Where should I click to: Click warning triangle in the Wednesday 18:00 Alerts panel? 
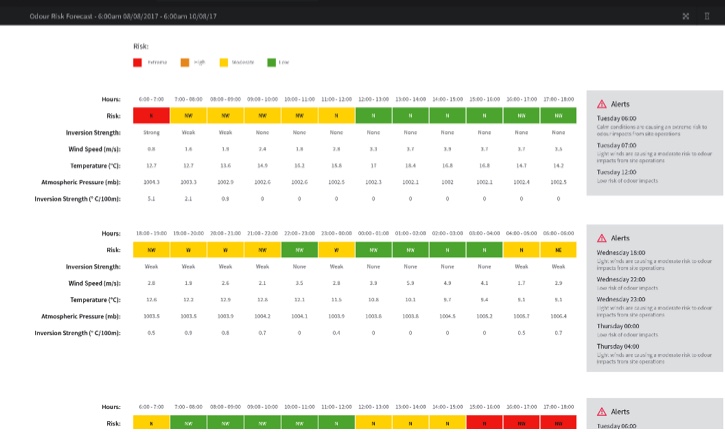[602, 238]
